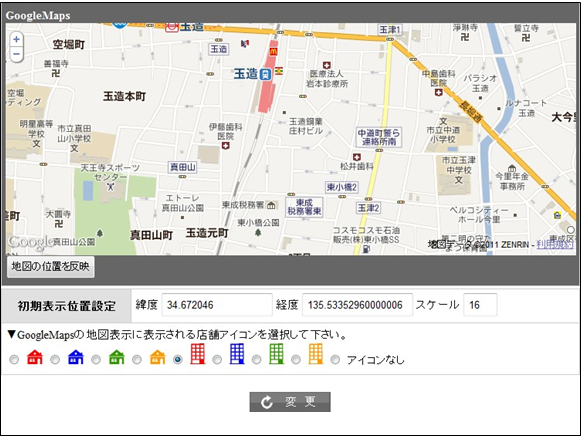582x439 pixels.
Task: Click the red house store icon
Action: tap(35, 357)
